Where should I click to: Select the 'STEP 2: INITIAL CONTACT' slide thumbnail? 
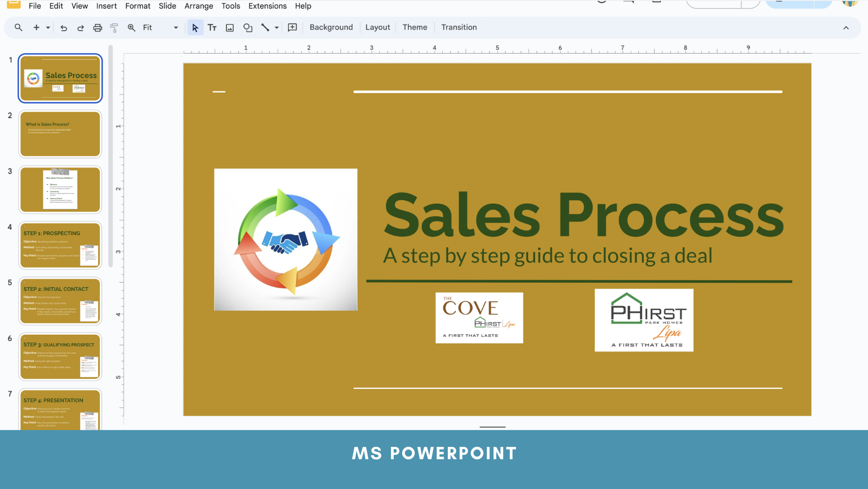click(60, 301)
